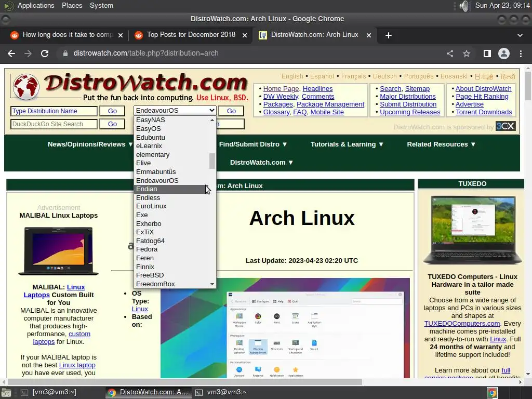The height and width of the screenshot is (399, 532).
Task: Click dropdown list scroll-up arrow
Action: pos(212,120)
